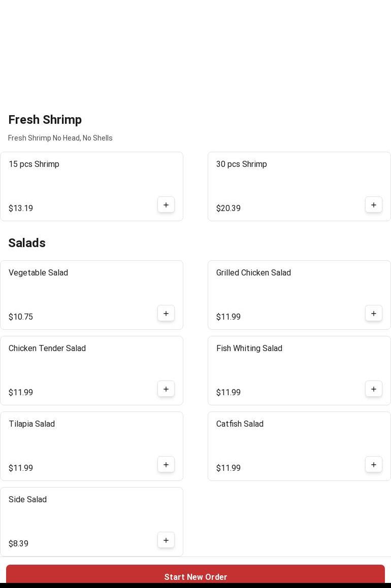Image resolution: width=391 pixels, height=588 pixels.
Task: View the Fish Whiting Salad item name
Action: [x=249, y=349]
